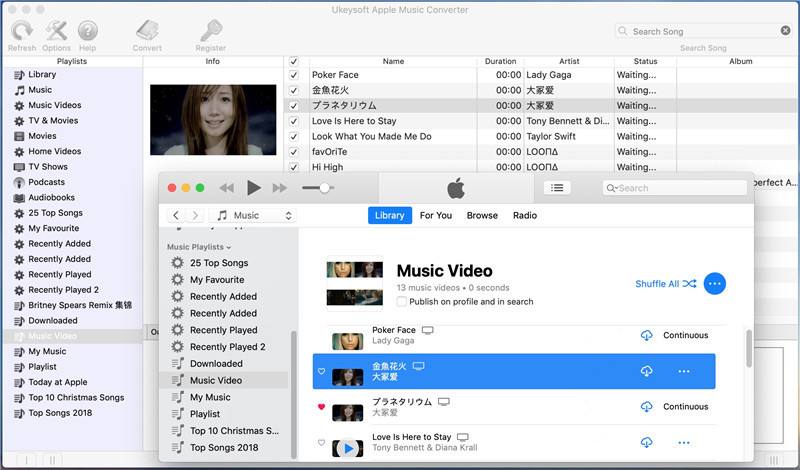Uncheck the Poker Face checkbox
The image size is (800, 470).
pos(294,75)
